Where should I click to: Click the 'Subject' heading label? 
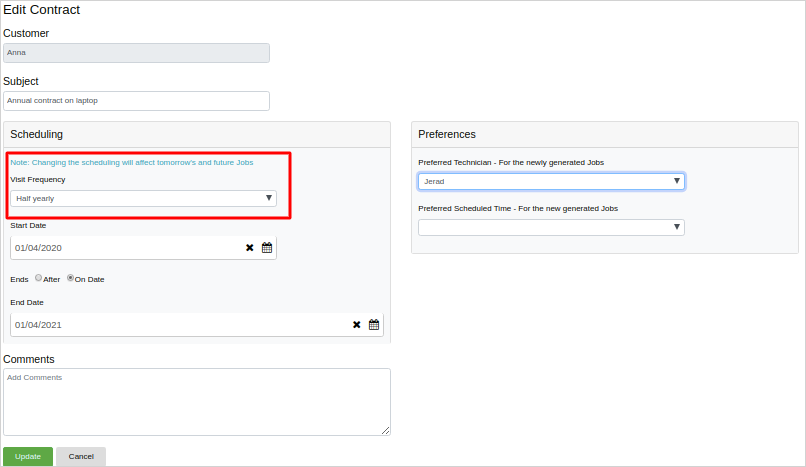click(21, 81)
